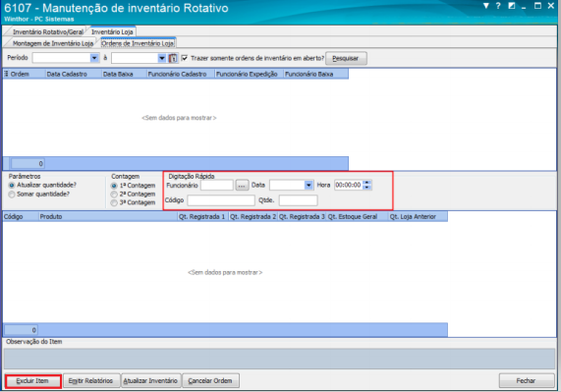The image size is (561, 392).
Task: Open the calendar icon next to the period fields
Action: [173, 58]
